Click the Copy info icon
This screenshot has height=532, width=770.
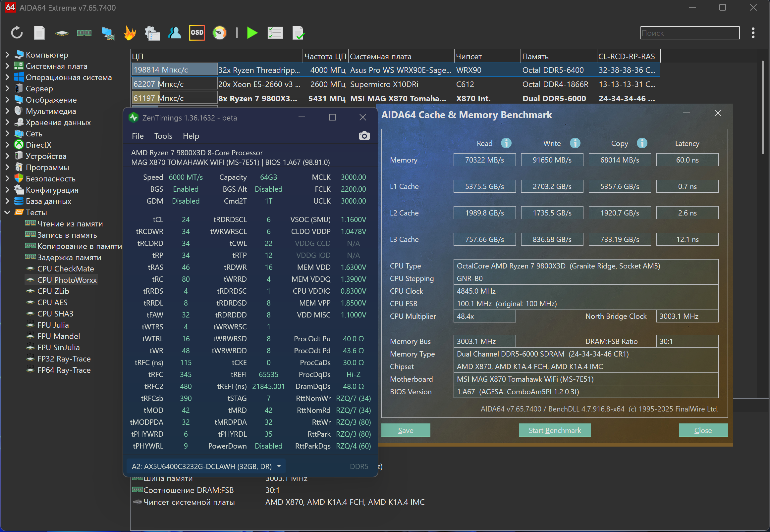point(642,143)
